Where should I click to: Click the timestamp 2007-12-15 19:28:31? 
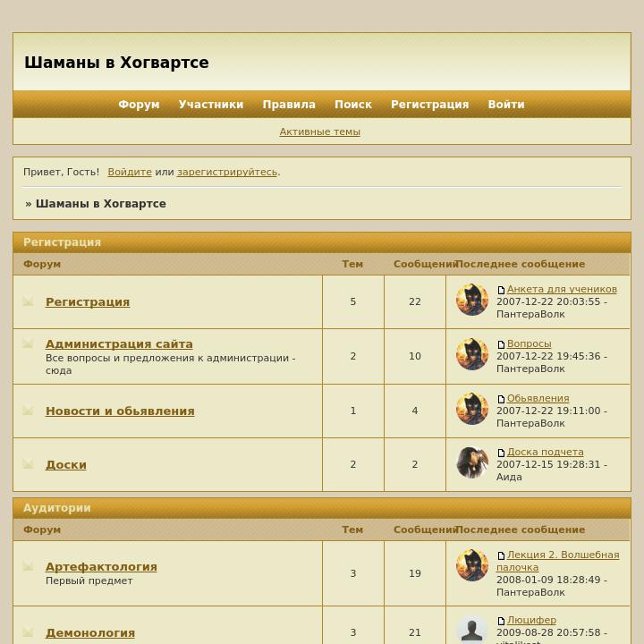point(548,464)
